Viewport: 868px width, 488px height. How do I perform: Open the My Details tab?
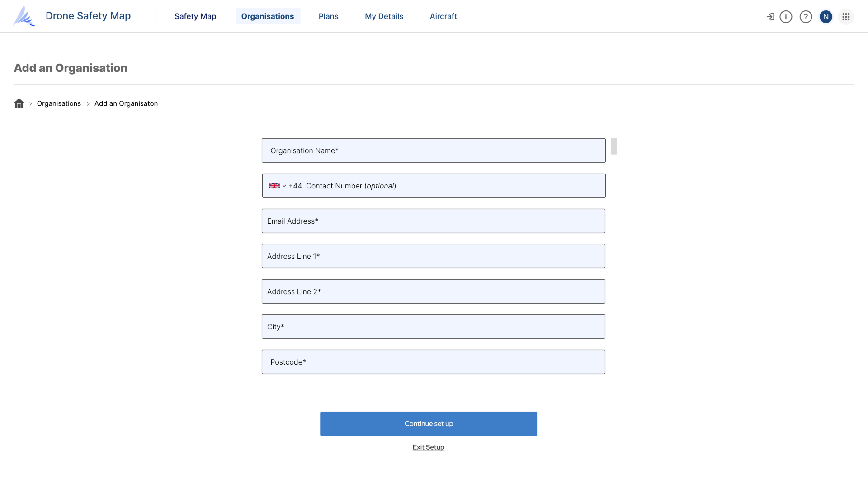coord(384,16)
